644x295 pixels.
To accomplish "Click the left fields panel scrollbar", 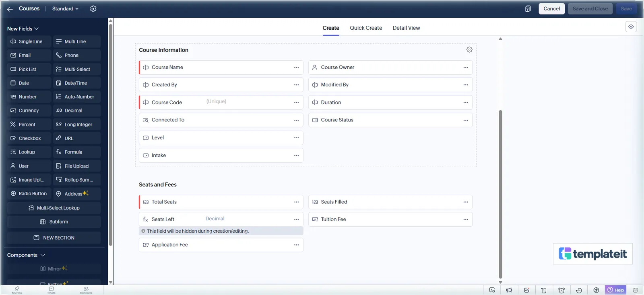I will pyautogui.click(x=110, y=135).
